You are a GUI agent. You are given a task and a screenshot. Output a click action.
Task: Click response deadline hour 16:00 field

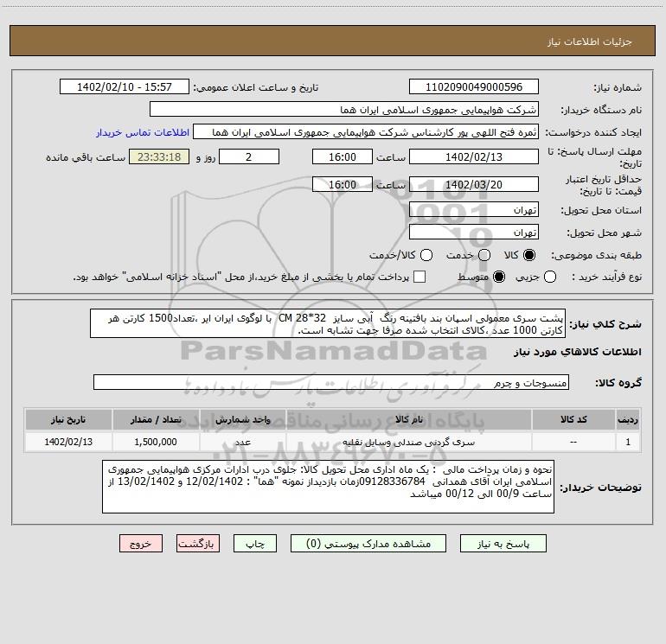[x=343, y=156]
